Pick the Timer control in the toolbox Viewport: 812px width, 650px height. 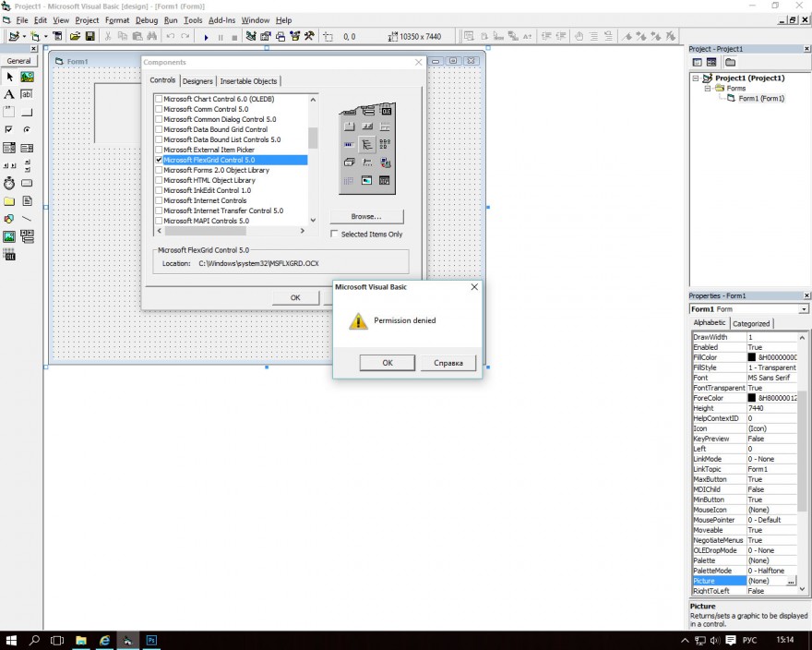9,183
